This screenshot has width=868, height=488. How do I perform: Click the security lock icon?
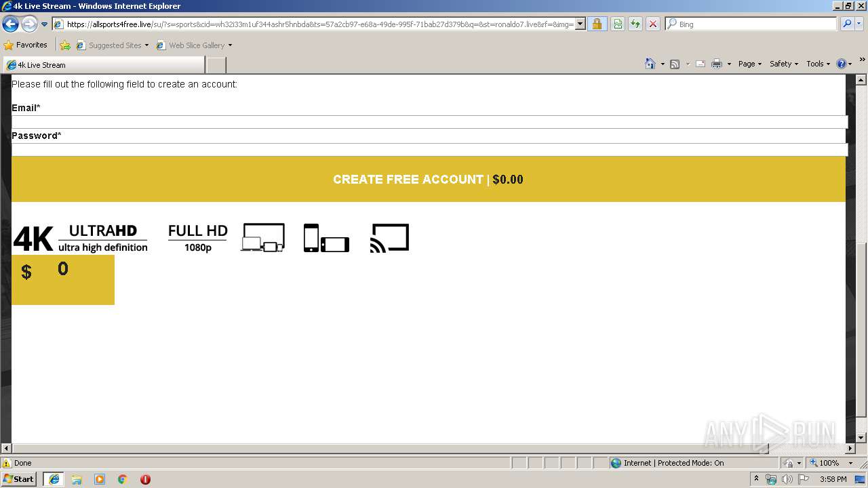[x=597, y=24]
